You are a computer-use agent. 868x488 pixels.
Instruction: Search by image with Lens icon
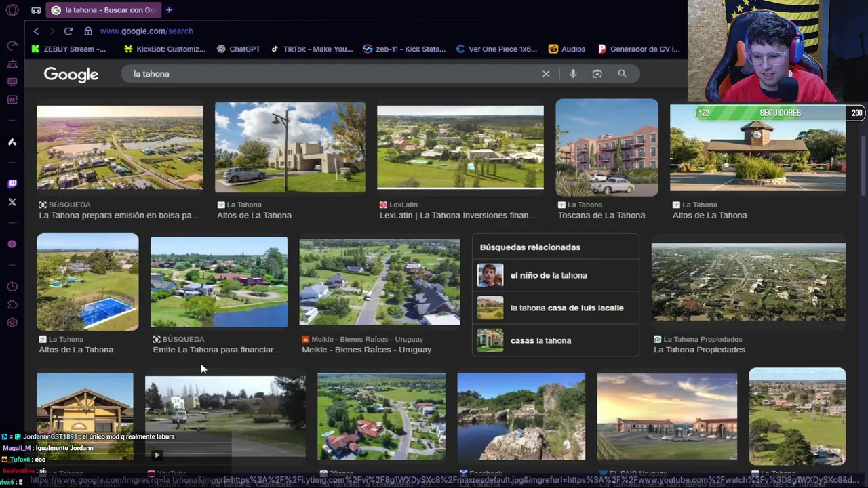pyautogui.click(x=597, y=74)
